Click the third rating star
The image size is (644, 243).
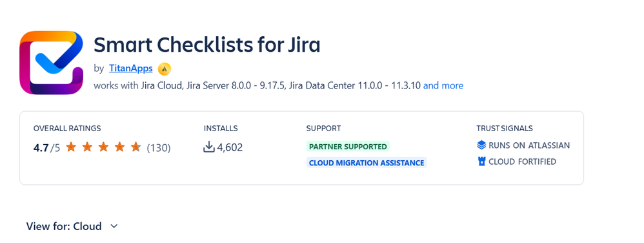pyautogui.click(x=103, y=147)
